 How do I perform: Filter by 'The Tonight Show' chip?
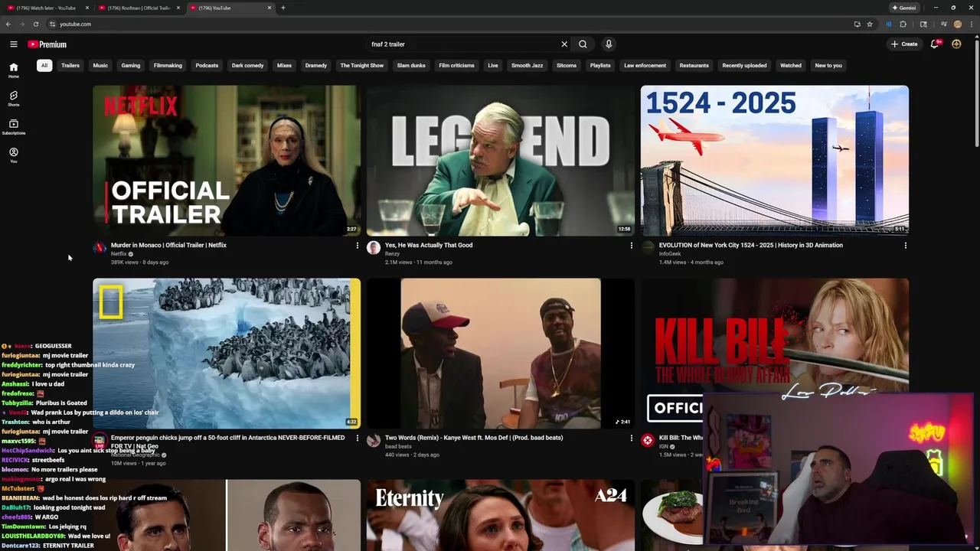tap(362, 66)
